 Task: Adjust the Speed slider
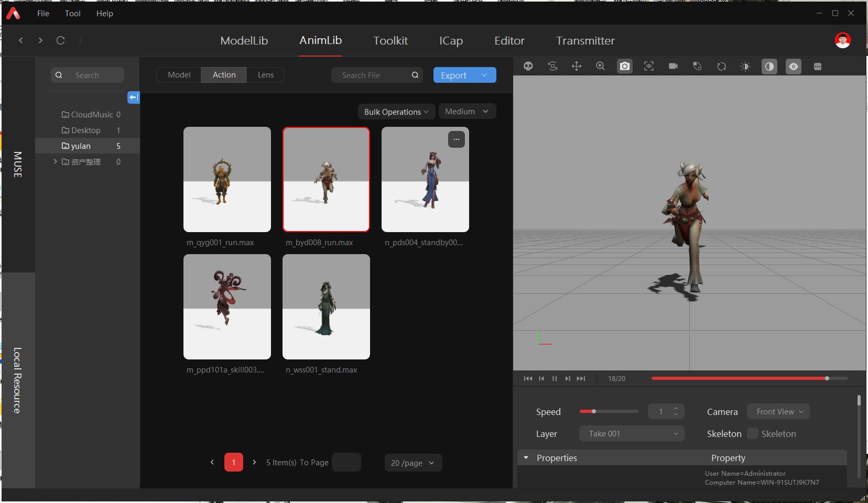(609, 411)
